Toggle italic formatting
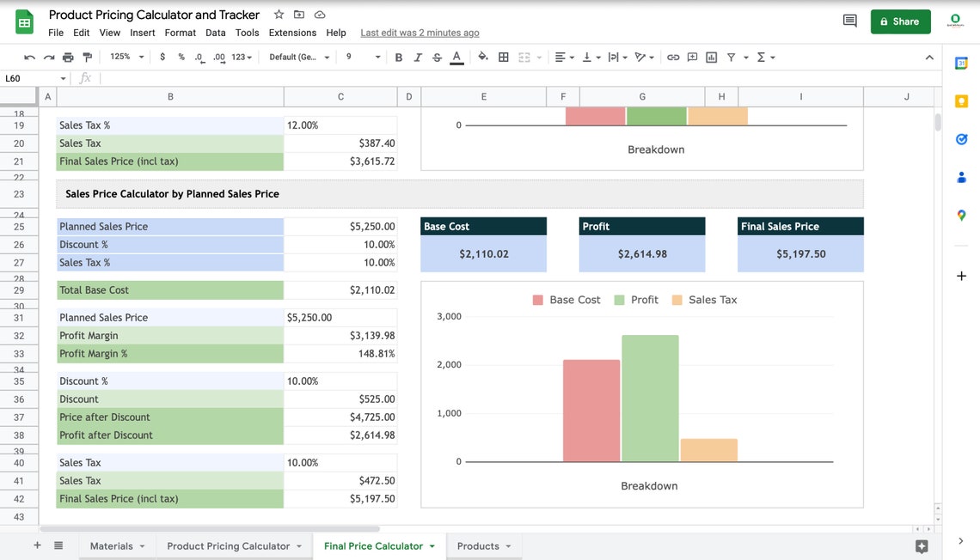Viewport: 980px width, 560px height. (x=419, y=57)
